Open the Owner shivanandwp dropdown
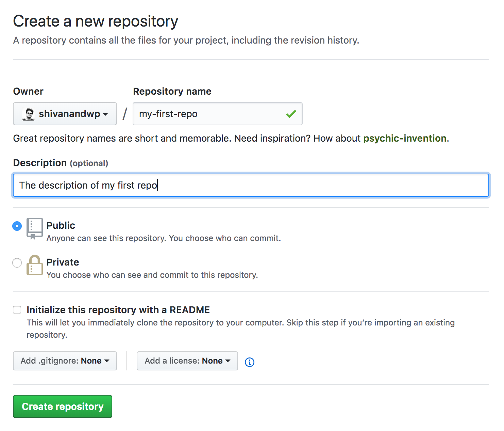The width and height of the screenshot is (504, 431). click(x=65, y=114)
